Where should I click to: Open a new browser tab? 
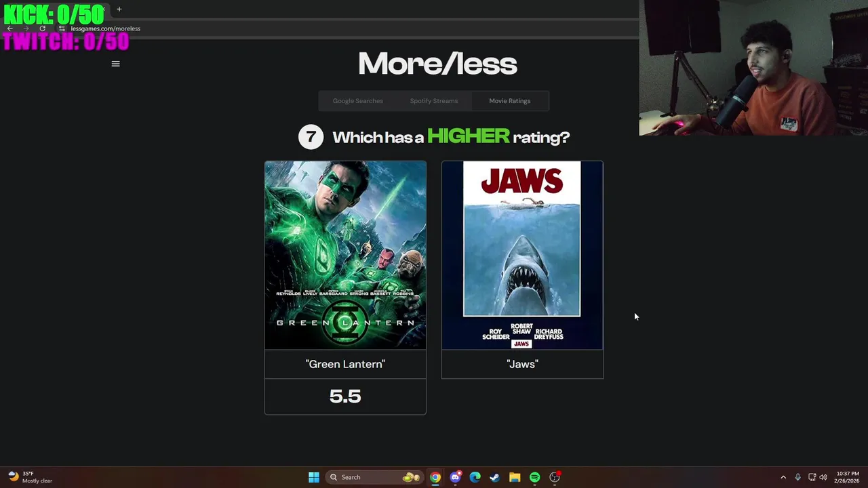[119, 9]
